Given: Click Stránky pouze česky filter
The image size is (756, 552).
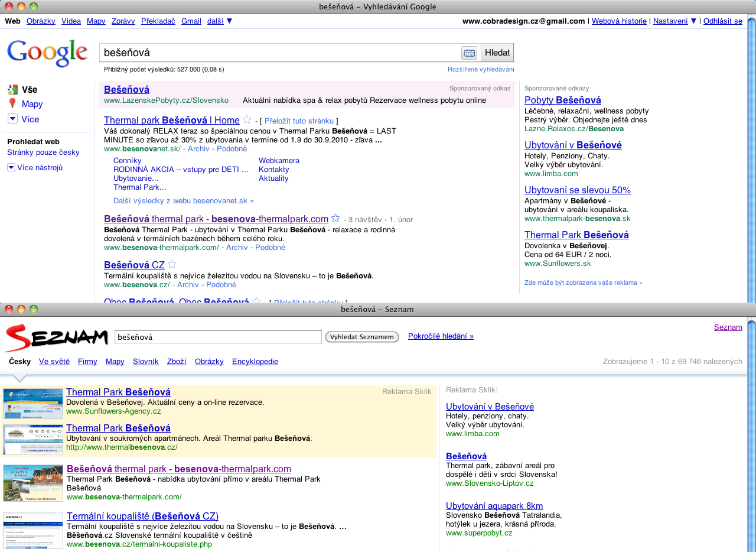Looking at the screenshot, I should click(x=43, y=152).
